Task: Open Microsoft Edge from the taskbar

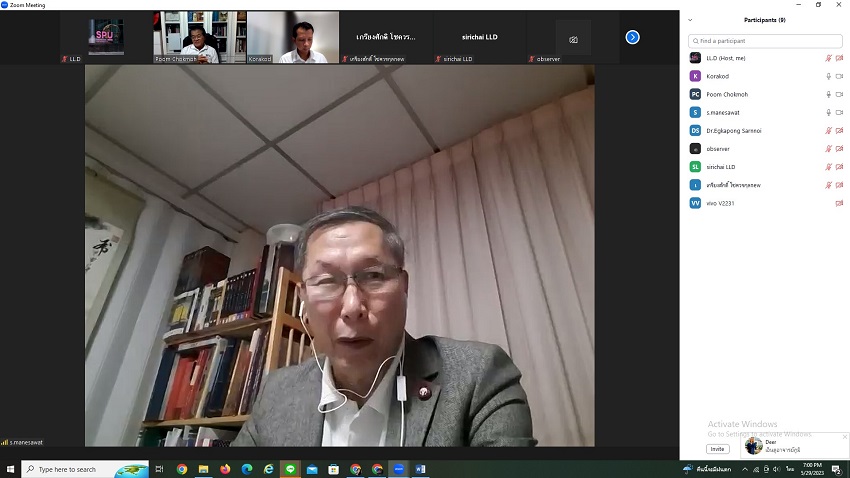Action: click(247, 469)
